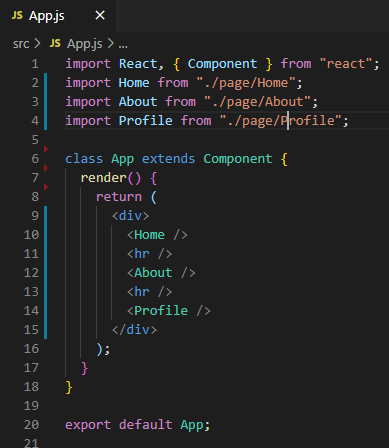
Task: Fold the return statement at line 8
Action: coord(46,187)
